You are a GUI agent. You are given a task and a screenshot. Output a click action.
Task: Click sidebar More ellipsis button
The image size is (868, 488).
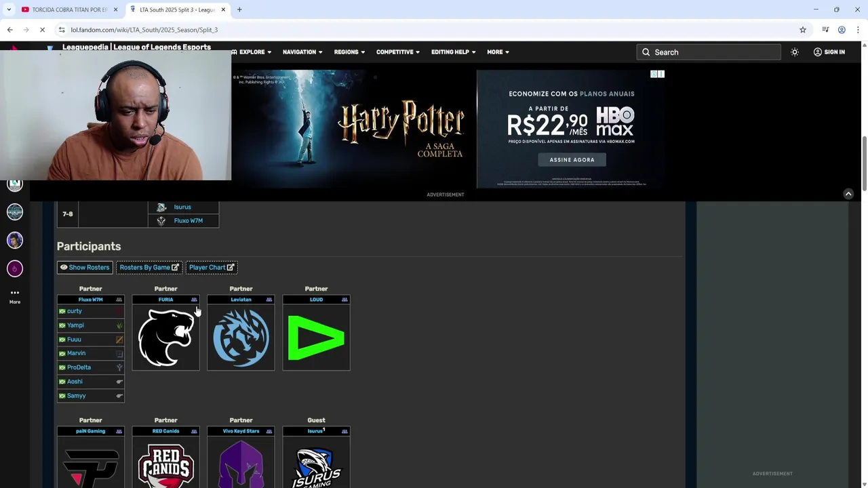point(15,296)
